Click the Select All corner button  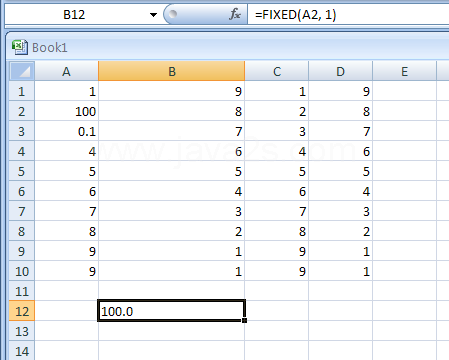22,71
